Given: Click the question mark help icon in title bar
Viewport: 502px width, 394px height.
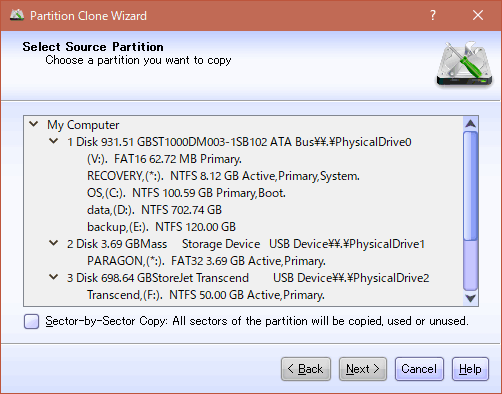Looking at the screenshot, I should point(433,15).
